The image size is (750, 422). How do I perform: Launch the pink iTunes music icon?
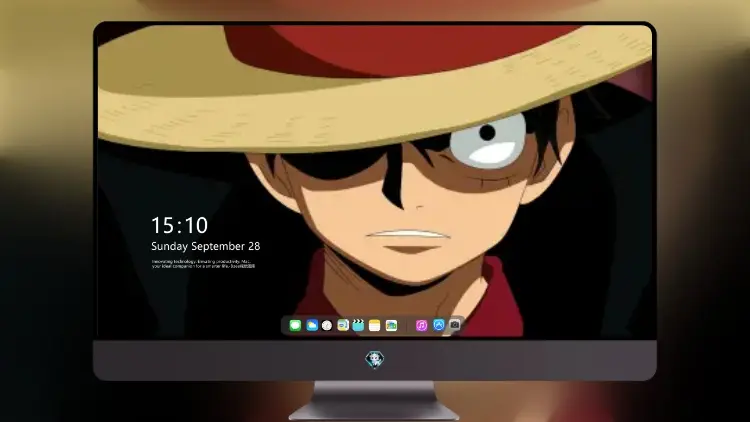click(421, 325)
